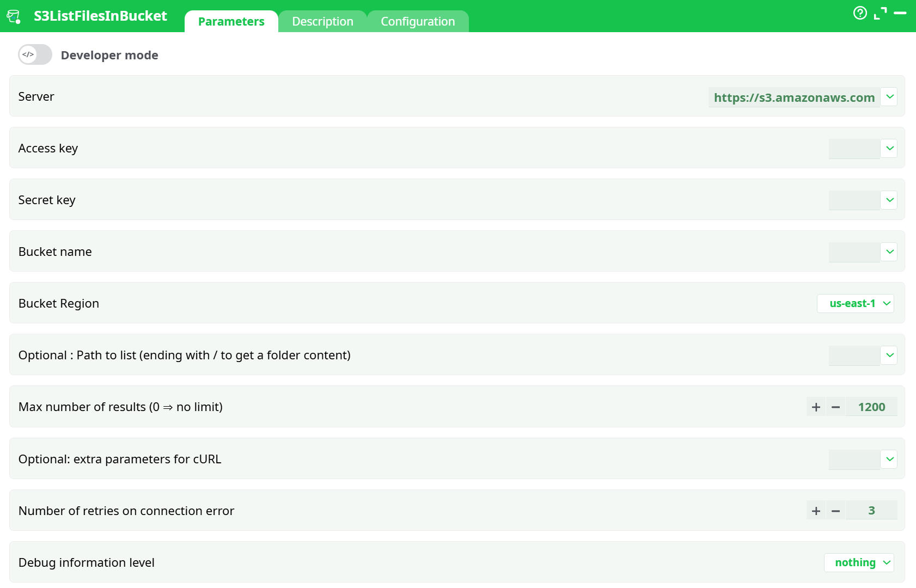Click plus to increase retries on connection error
Viewport: 916px width, 588px height.
click(x=816, y=511)
